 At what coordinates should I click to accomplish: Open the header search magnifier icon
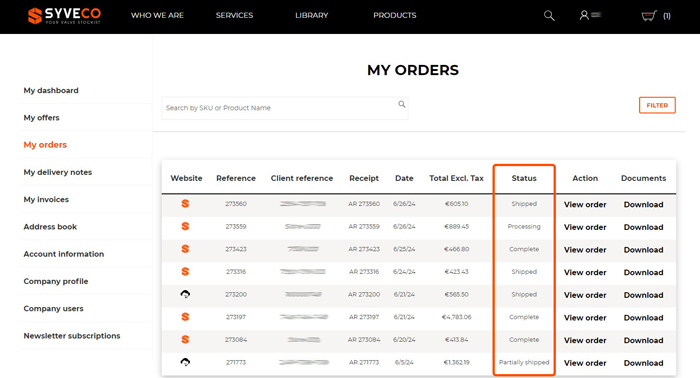pyautogui.click(x=549, y=16)
